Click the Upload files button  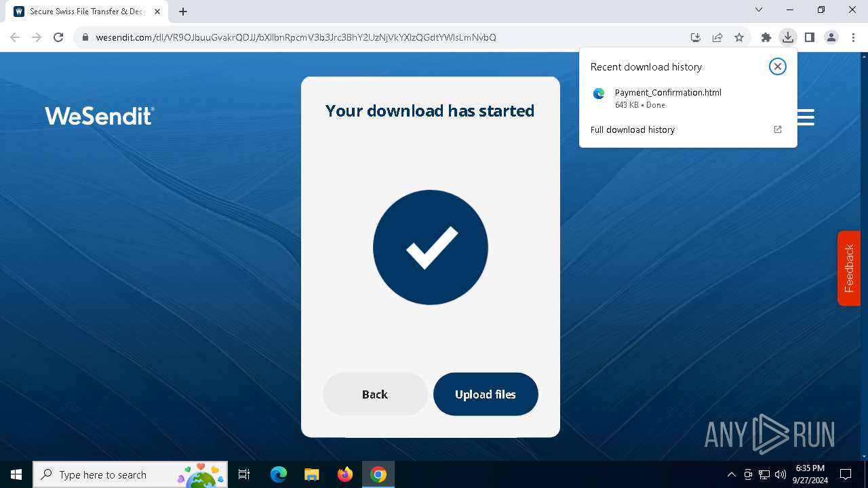[486, 394]
